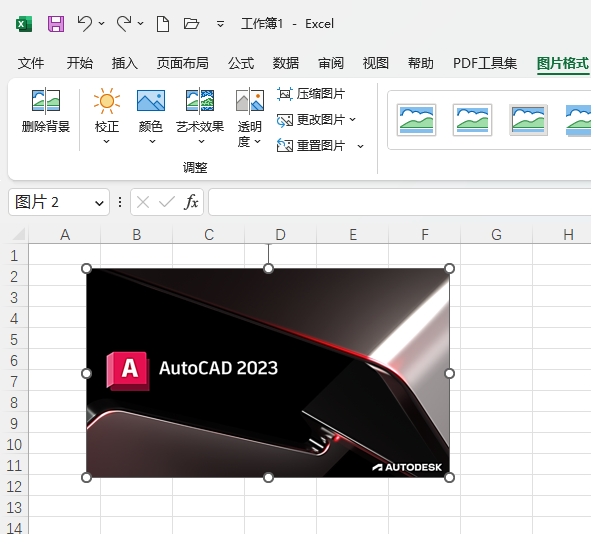Viewport: 591px width, 534px height.
Task: Click the bottom-left picture resize handle
Action: [x=86, y=477]
